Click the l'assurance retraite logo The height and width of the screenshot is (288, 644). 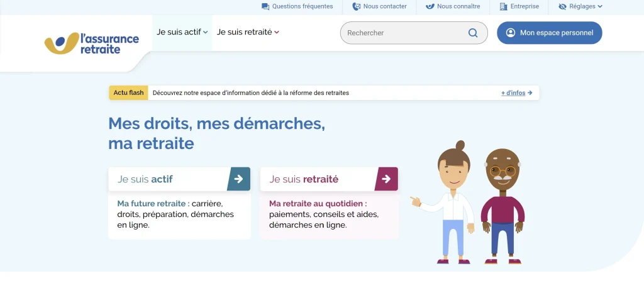point(92,43)
